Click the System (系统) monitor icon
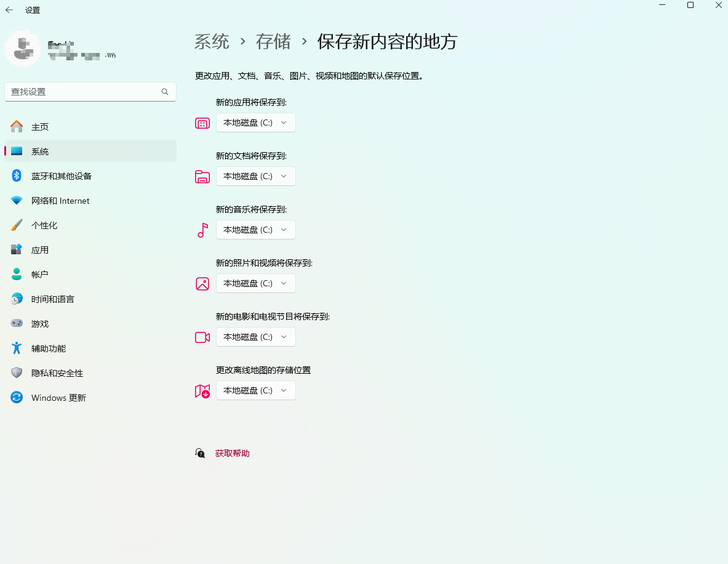 (17, 151)
